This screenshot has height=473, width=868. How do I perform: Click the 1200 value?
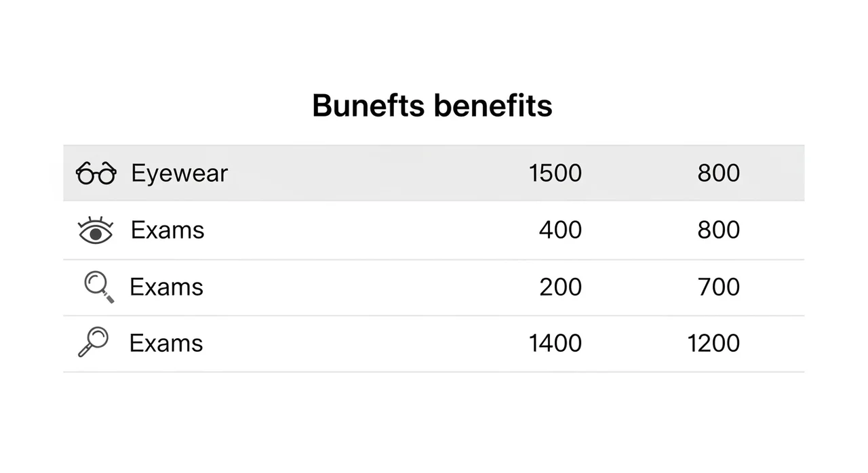[713, 344]
